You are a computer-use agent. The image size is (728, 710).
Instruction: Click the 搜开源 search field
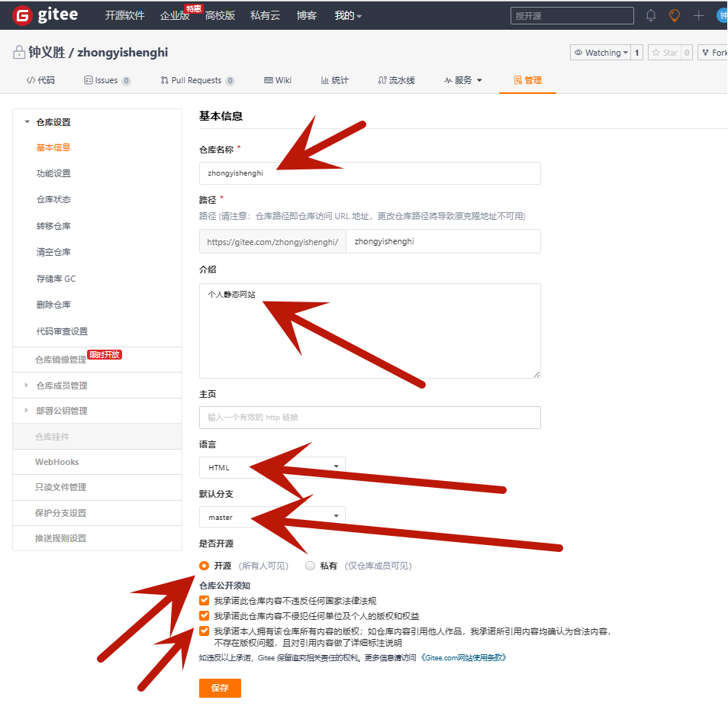(572, 16)
